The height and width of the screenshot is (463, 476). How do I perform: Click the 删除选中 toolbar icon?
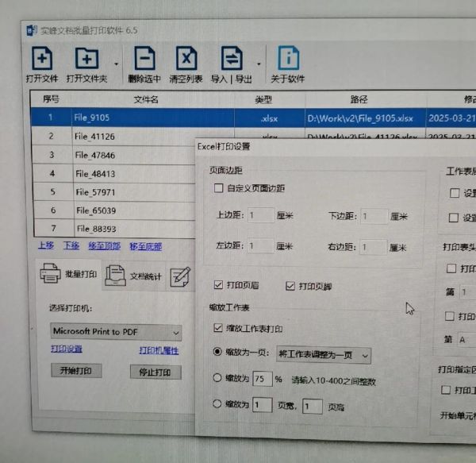[144, 60]
